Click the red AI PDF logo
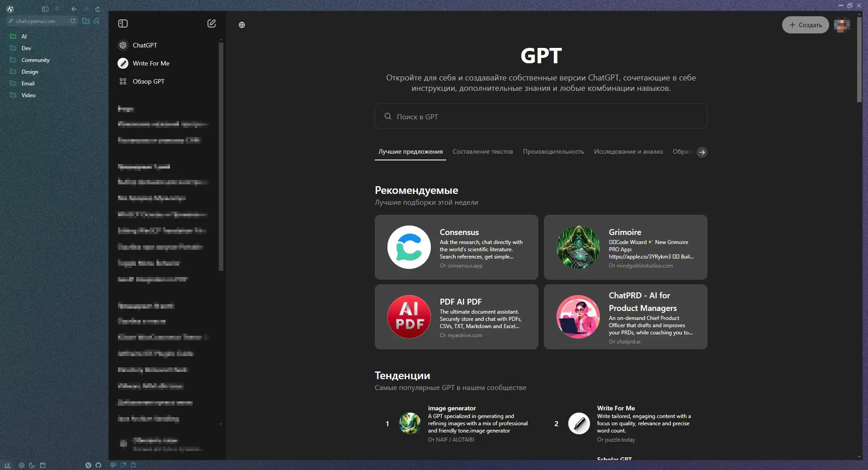Screen dimensions: 868x470 tap(409, 317)
